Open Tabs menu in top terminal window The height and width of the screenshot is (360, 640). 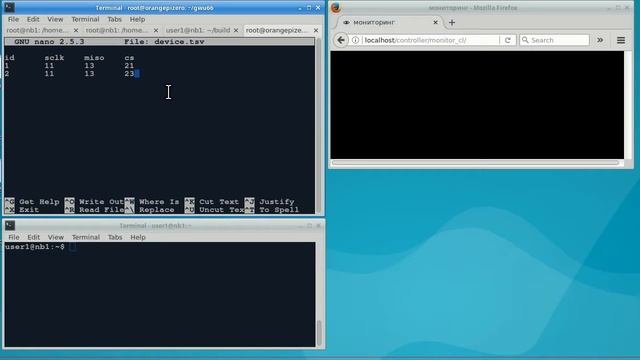click(114, 19)
